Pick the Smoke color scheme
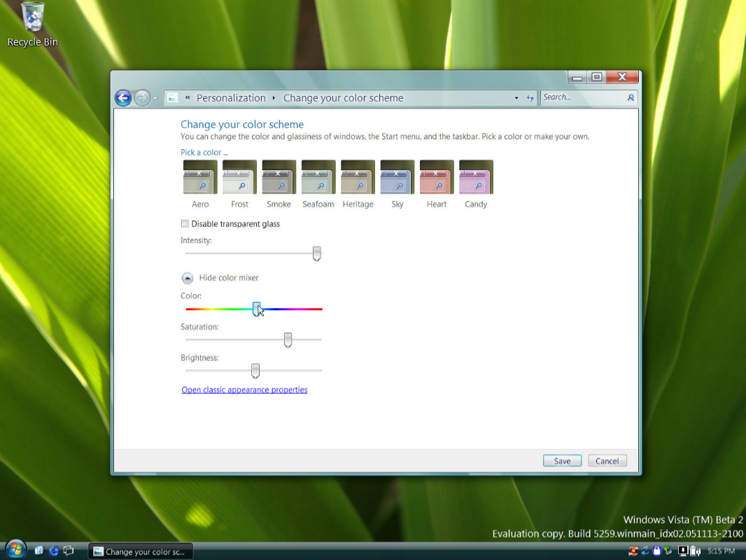Screen dimensions: 746x560 (279, 177)
